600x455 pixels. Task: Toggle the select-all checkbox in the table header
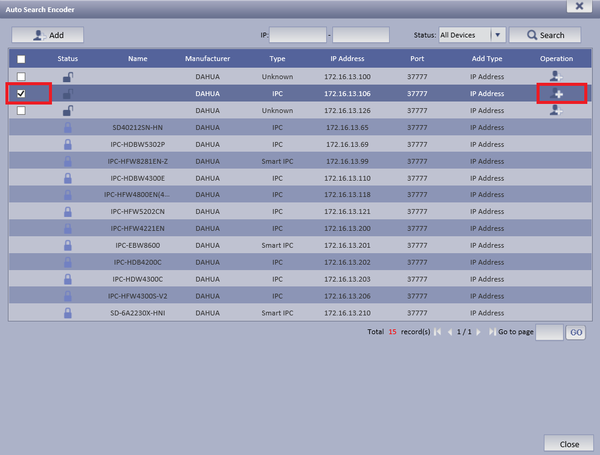[21, 59]
